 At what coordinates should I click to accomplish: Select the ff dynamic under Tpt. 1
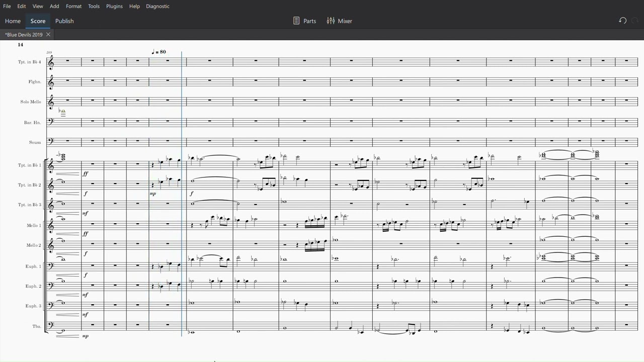[86, 174]
